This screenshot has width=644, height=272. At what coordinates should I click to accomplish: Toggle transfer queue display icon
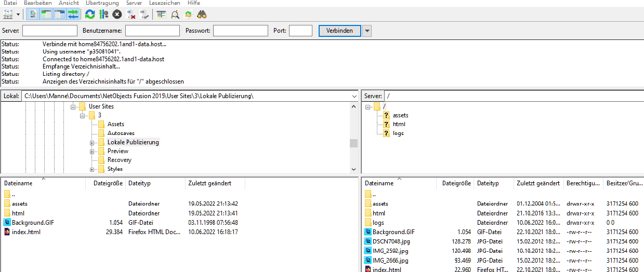coord(73,14)
